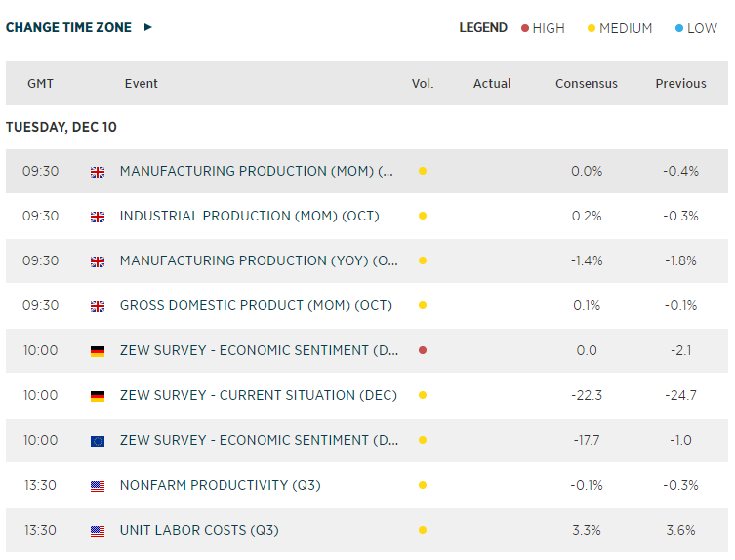Click the red HIGH legend dot
Screen dimensions: 735x560
[x=525, y=28]
